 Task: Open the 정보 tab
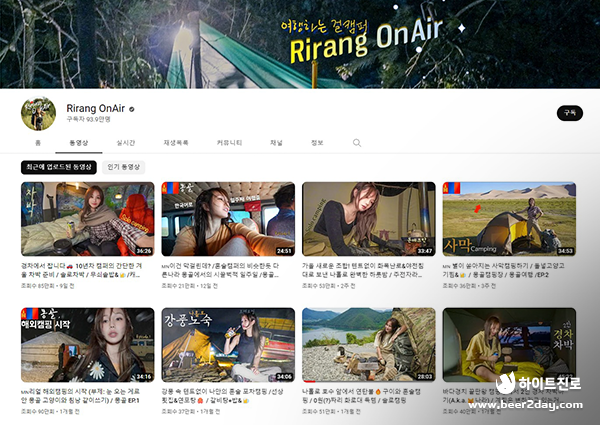(317, 143)
